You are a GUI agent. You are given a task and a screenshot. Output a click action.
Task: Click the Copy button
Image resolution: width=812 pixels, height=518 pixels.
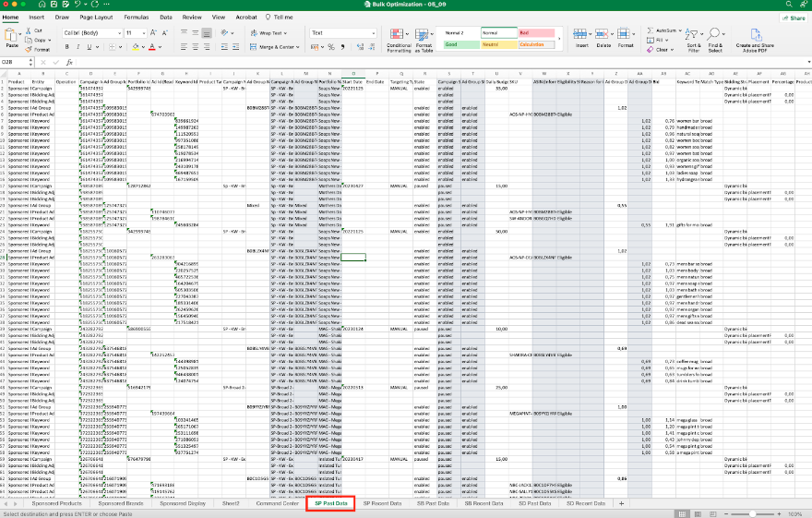click(x=36, y=40)
